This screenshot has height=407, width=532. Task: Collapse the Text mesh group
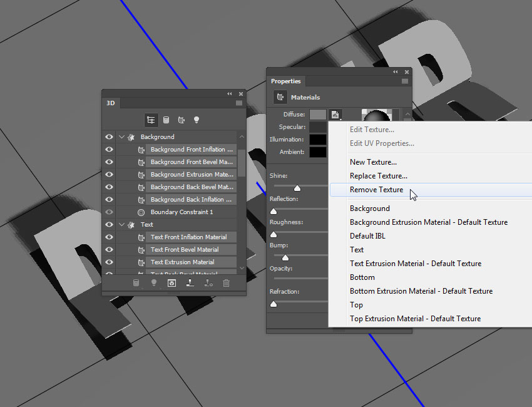coord(121,224)
